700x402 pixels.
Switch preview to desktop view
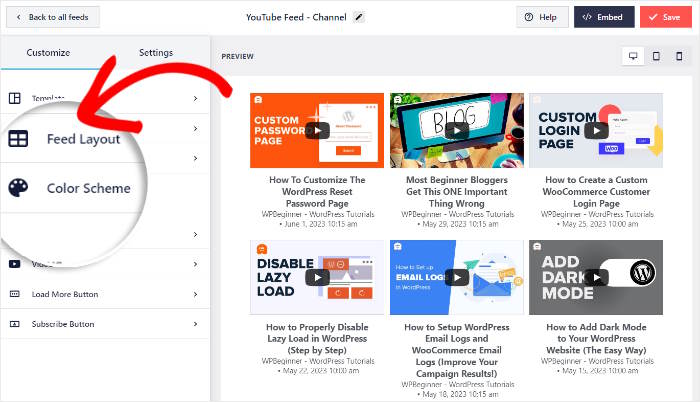[x=633, y=56]
